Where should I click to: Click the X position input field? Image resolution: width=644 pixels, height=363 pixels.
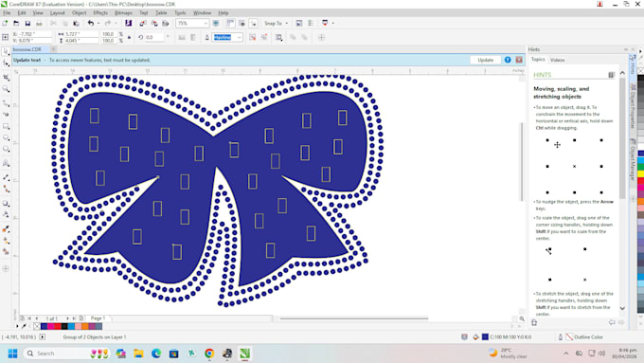tap(32, 34)
